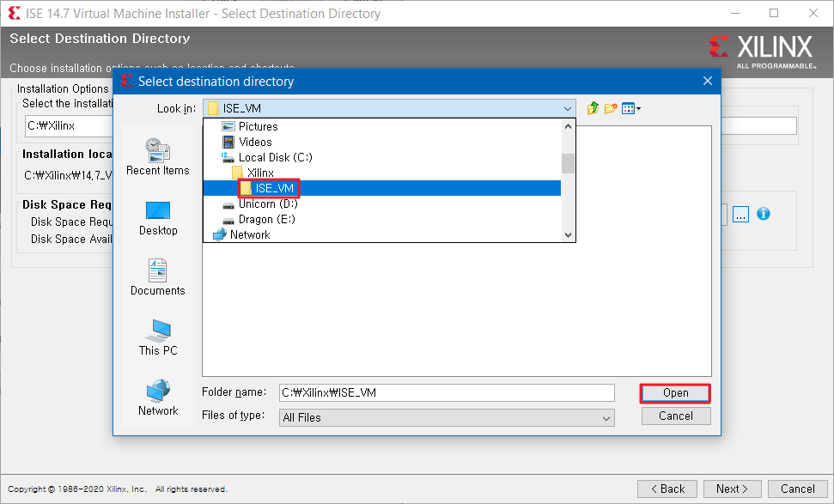
Task: Open Documents in the sidebar
Action: point(158,277)
